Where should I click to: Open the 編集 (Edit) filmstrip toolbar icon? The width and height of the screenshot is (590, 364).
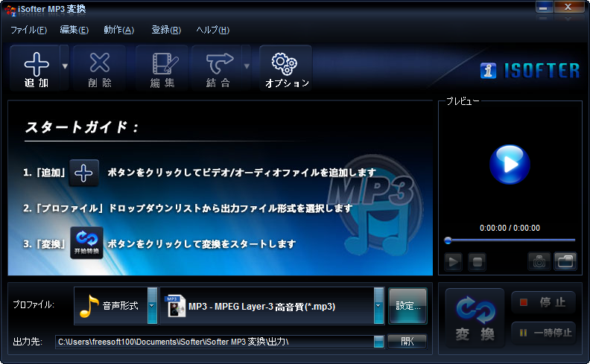(162, 68)
